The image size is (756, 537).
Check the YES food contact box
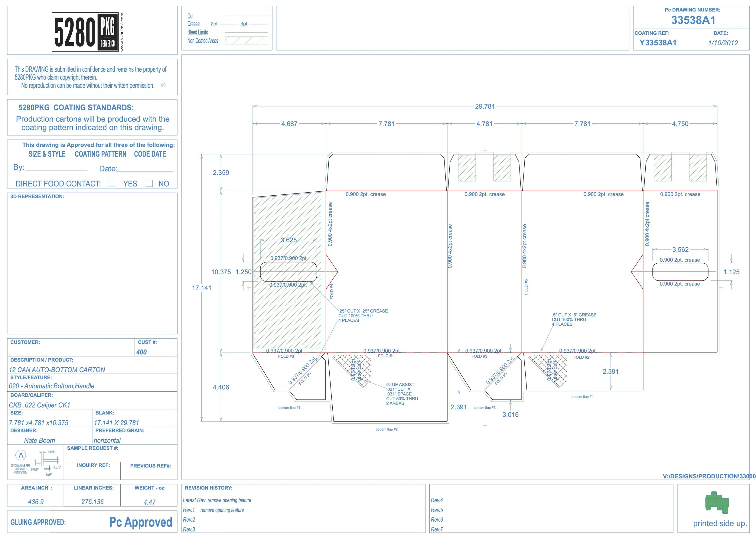pyautogui.click(x=112, y=183)
